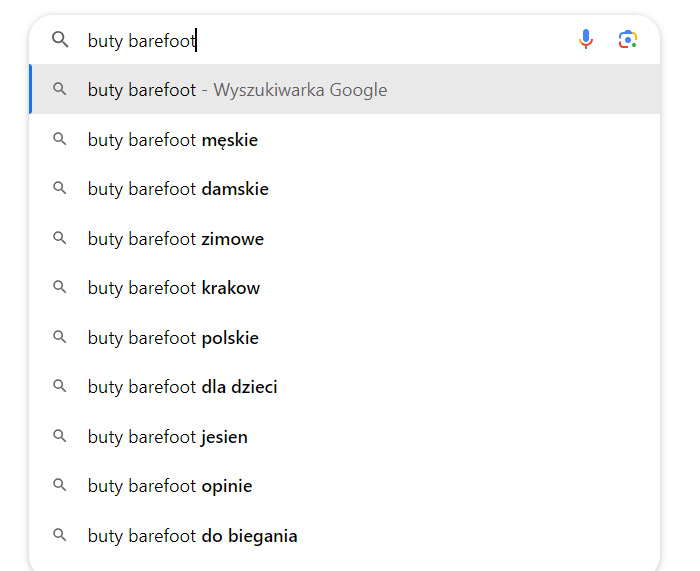The height and width of the screenshot is (571, 700).
Task: Choose 'buty barefoot dla dzieci' suggestion
Action: (345, 387)
